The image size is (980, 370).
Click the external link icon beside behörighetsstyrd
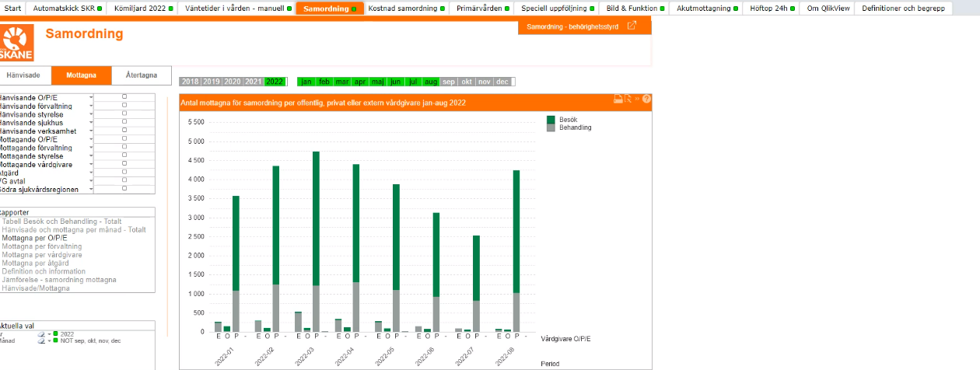coord(632,26)
